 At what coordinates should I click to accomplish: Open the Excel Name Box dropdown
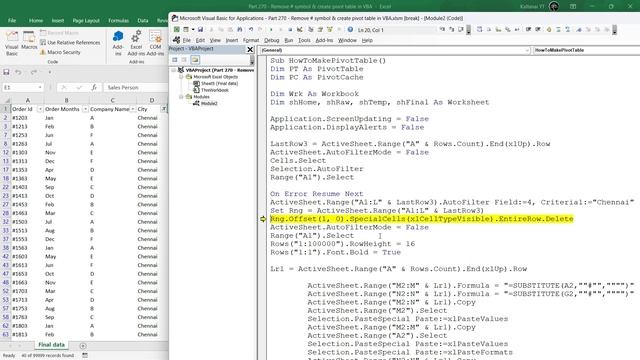click(x=40, y=87)
